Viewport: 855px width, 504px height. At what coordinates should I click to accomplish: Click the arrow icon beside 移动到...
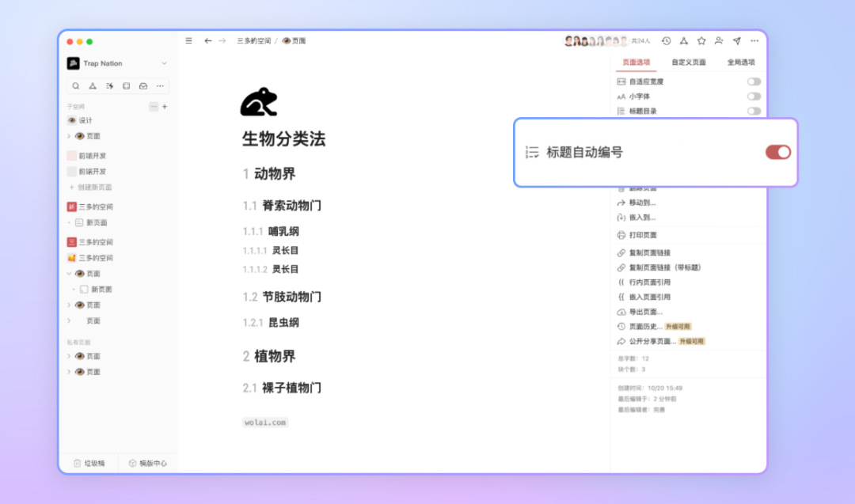(621, 203)
